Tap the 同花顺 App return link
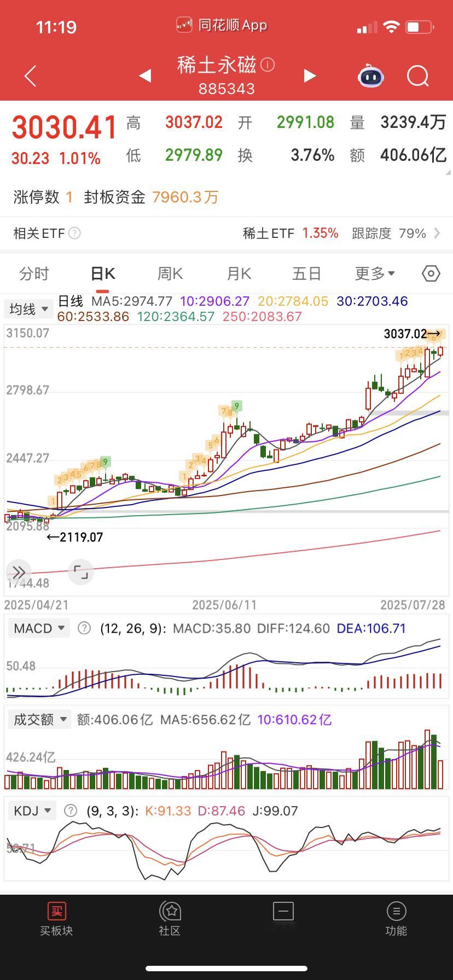The height and width of the screenshot is (980, 453). 222,25
